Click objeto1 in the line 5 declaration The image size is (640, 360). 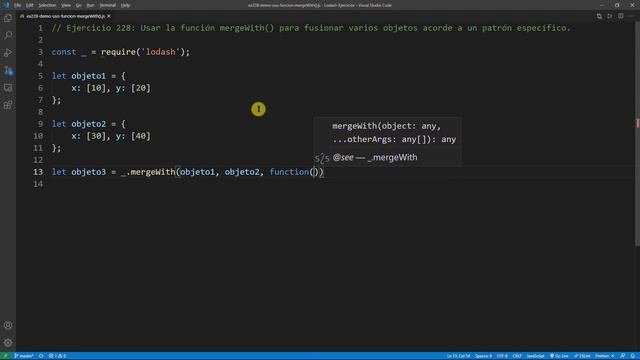point(89,76)
